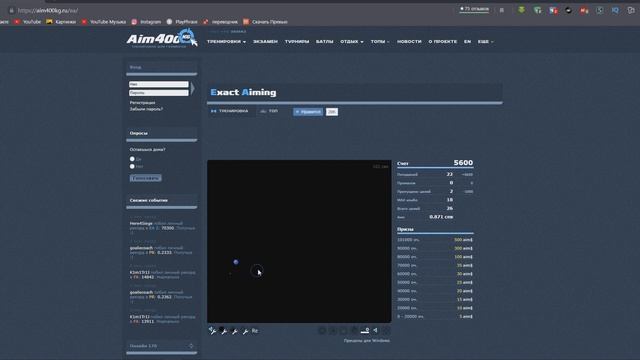Open the shield extension icon in browser toolbar
This screenshot has width=640, height=360.
(537, 10)
